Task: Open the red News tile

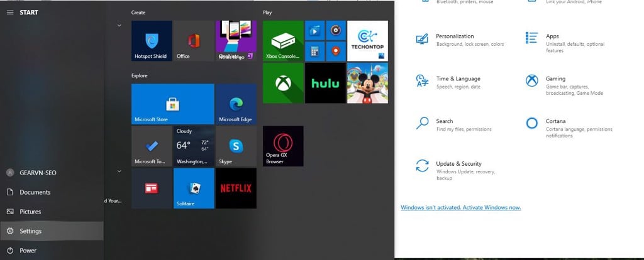Action: click(152, 188)
